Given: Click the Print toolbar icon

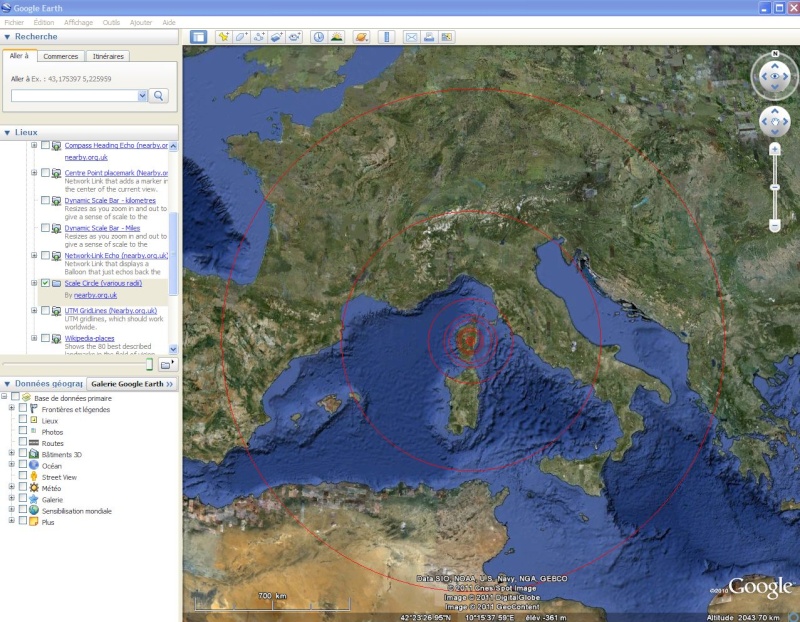Looking at the screenshot, I should 429,37.
